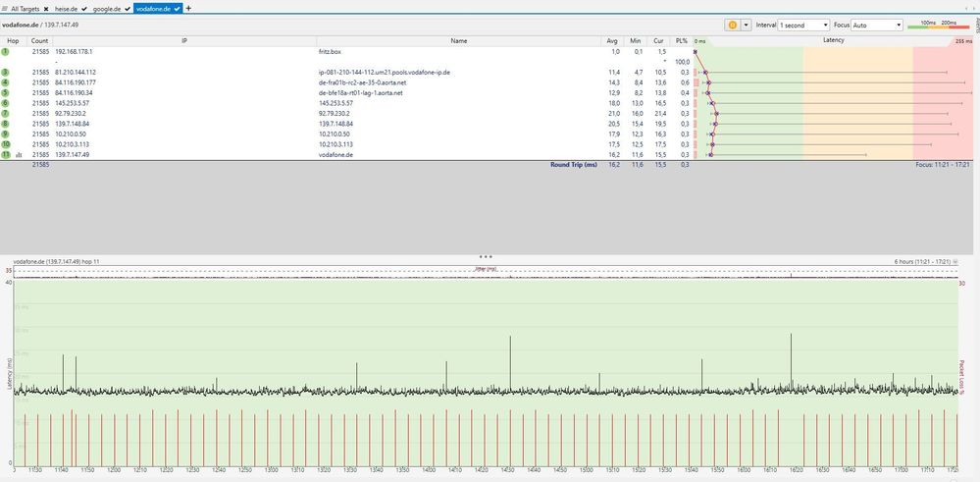This screenshot has width=980, height=482.
Task: Click the checkmark on the vodafone.de tab
Action: click(177, 8)
